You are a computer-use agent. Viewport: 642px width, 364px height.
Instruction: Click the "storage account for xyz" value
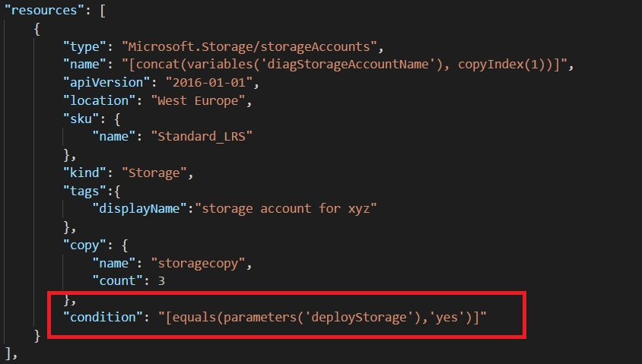click(x=285, y=208)
